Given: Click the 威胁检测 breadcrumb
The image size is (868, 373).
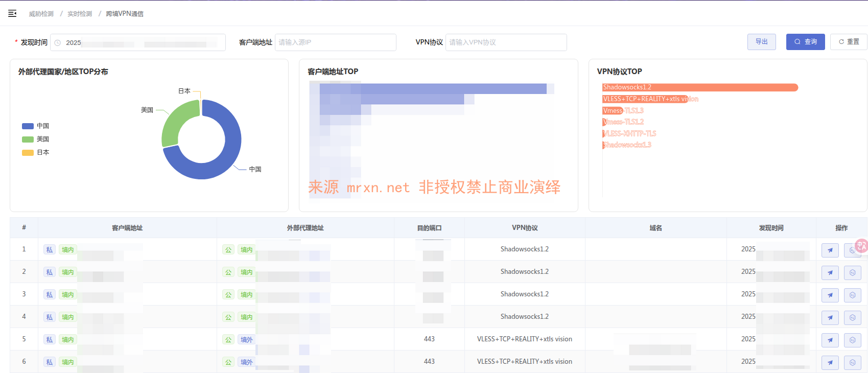Looking at the screenshot, I should pyautogui.click(x=41, y=14).
